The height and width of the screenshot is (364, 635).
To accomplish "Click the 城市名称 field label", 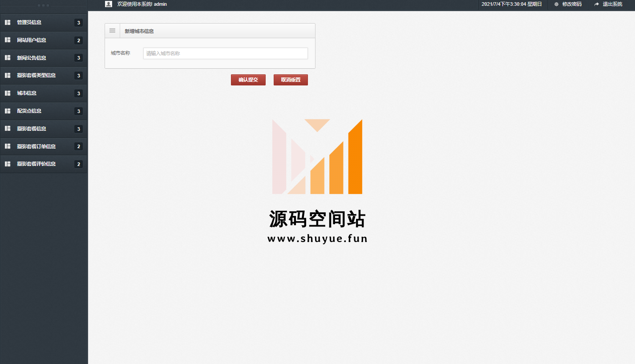I will coord(121,53).
